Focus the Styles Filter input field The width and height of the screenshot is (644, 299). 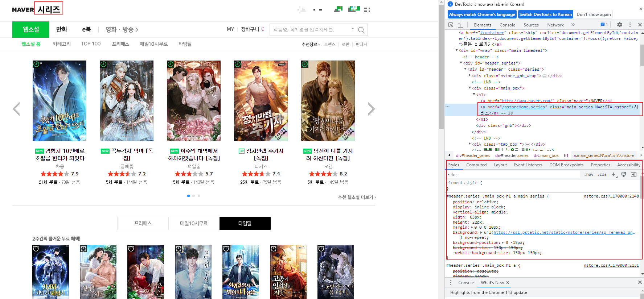pyautogui.click(x=513, y=174)
